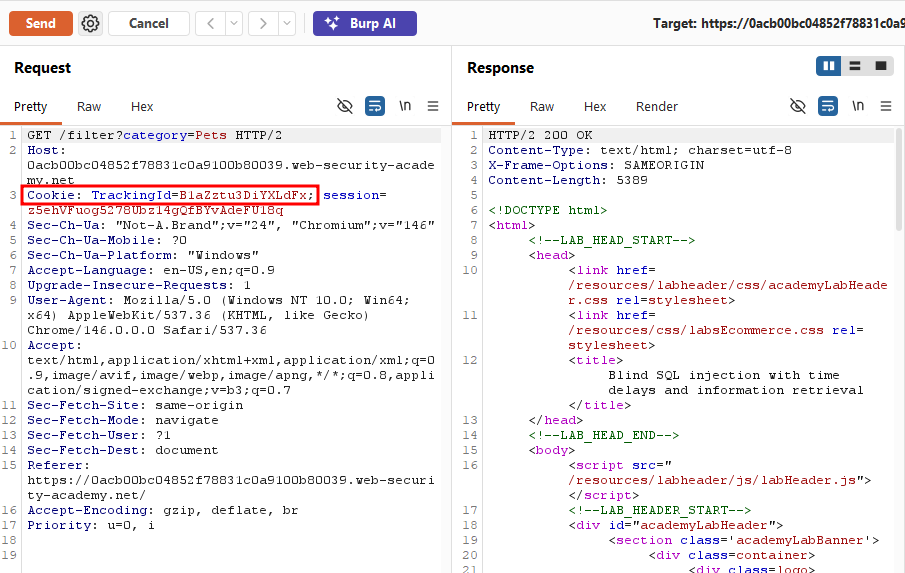This screenshot has height=573, width=905.
Task: Switch request view to Raw tab
Action: pyautogui.click(x=89, y=107)
